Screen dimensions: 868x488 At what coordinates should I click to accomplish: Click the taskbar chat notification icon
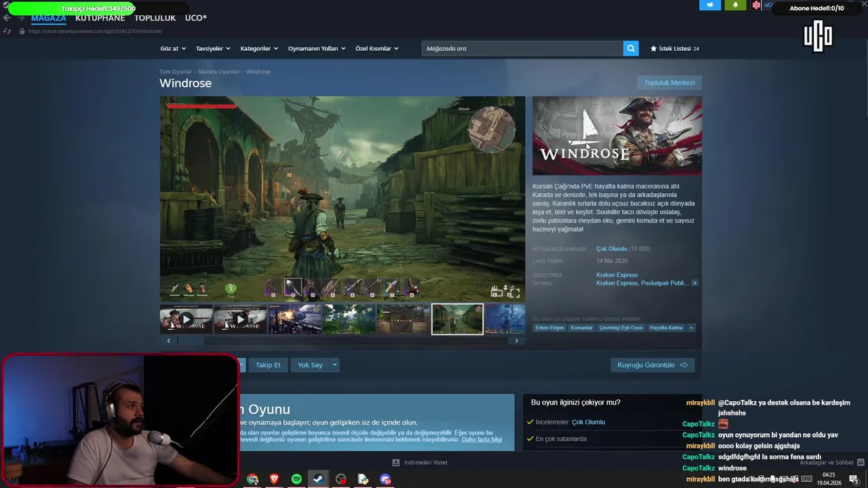coord(854,479)
